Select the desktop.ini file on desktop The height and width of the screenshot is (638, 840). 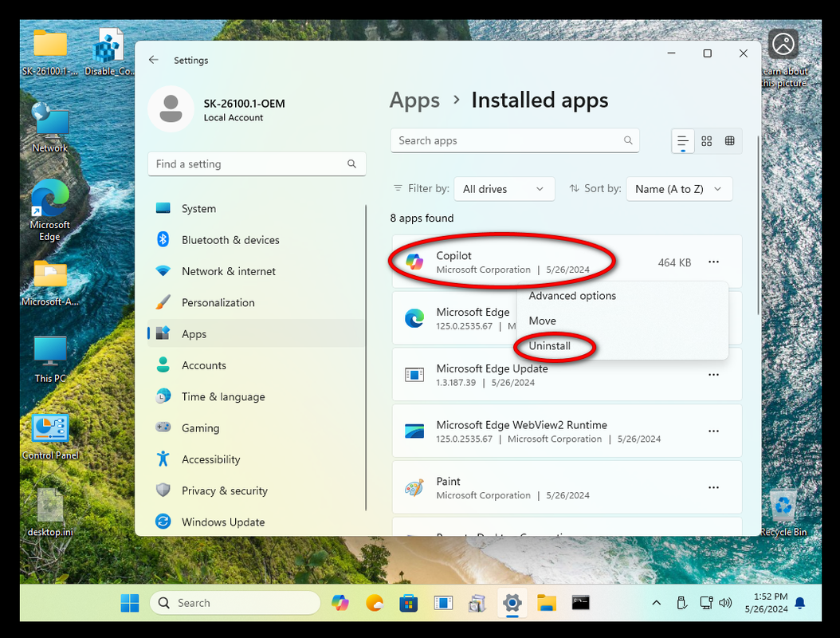point(50,512)
